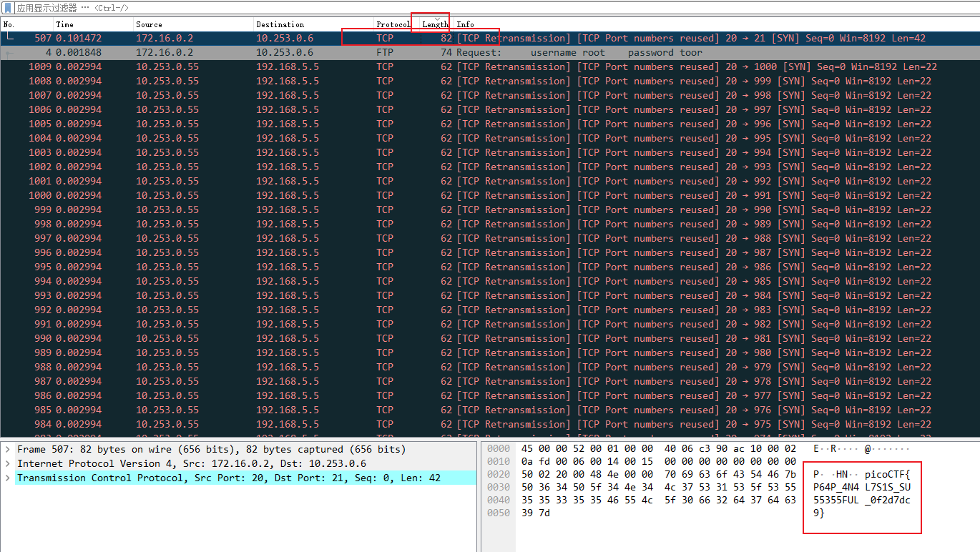This screenshot has width=980, height=552.
Task: Select packet number 1002
Action: 489,167
